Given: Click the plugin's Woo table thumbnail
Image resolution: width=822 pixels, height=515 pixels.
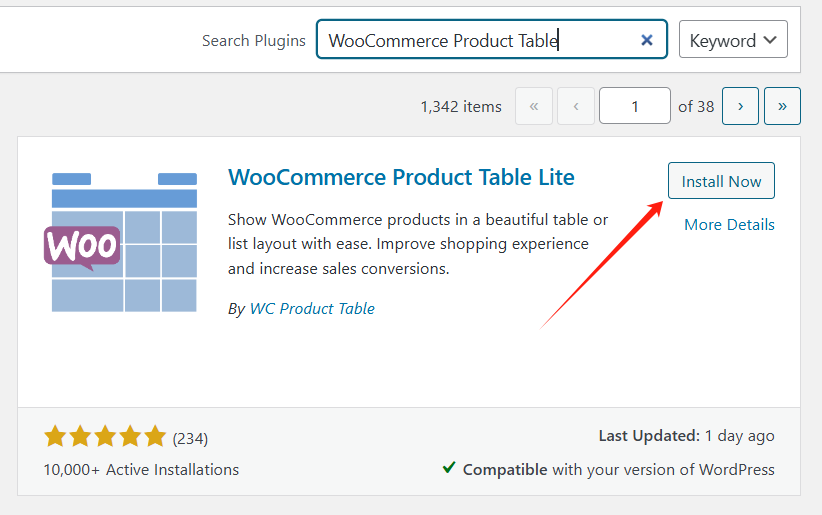Looking at the screenshot, I should (124, 242).
